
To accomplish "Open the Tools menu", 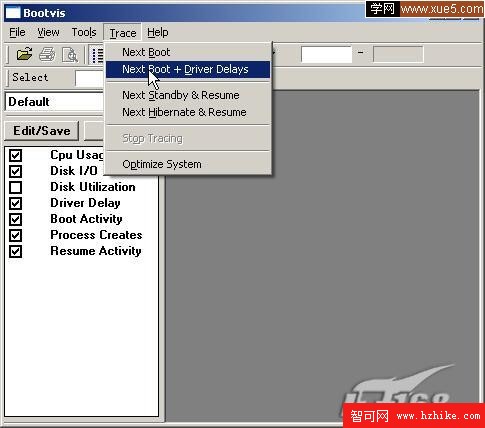I will 84,32.
